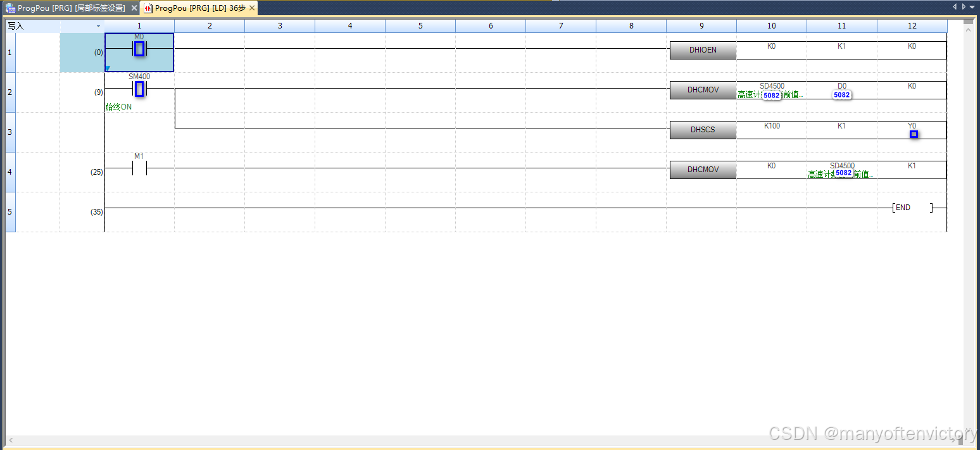Select row header 3
This screenshot has width=980, height=450.
10,132
